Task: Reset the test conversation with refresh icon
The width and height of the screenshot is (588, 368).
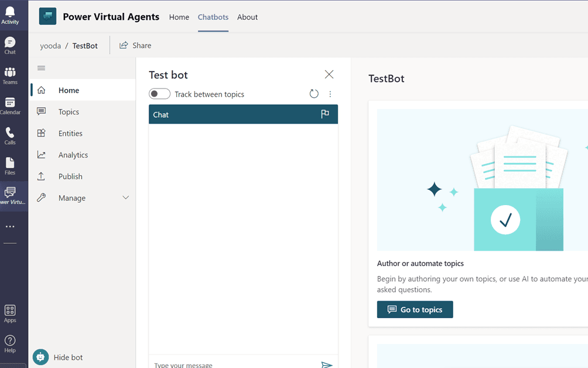Action: click(x=314, y=94)
